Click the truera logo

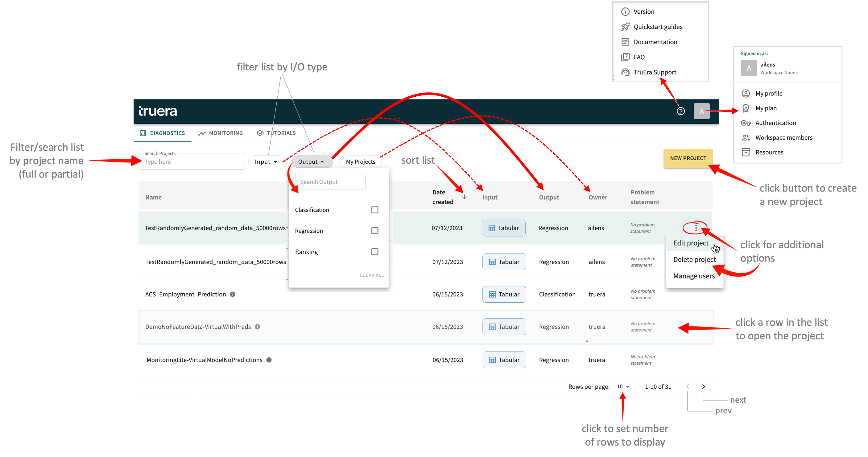tap(158, 111)
